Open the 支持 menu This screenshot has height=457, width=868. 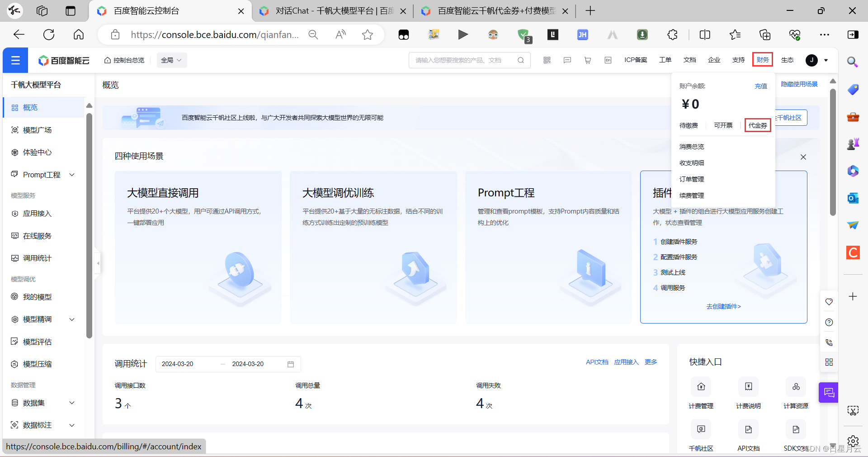pos(738,60)
